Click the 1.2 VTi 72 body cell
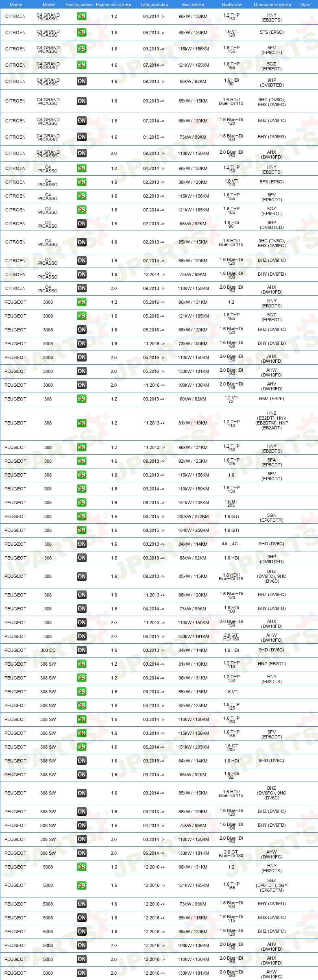Viewport: 318px width, 980px height. coord(231,399)
